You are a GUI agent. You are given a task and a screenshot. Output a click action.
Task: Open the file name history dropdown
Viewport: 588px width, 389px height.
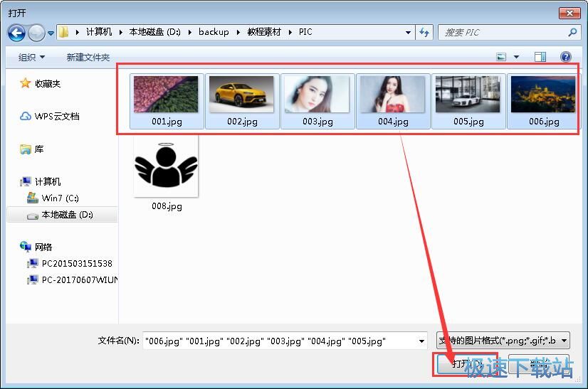tap(422, 341)
